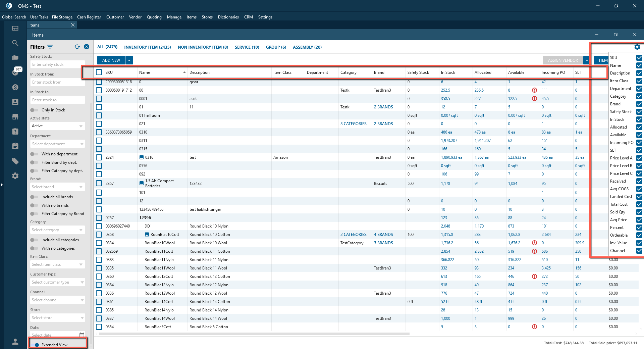This screenshot has width=644, height=349.
Task: Uncheck the Price Level A column checkbox
Action: tap(639, 158)
